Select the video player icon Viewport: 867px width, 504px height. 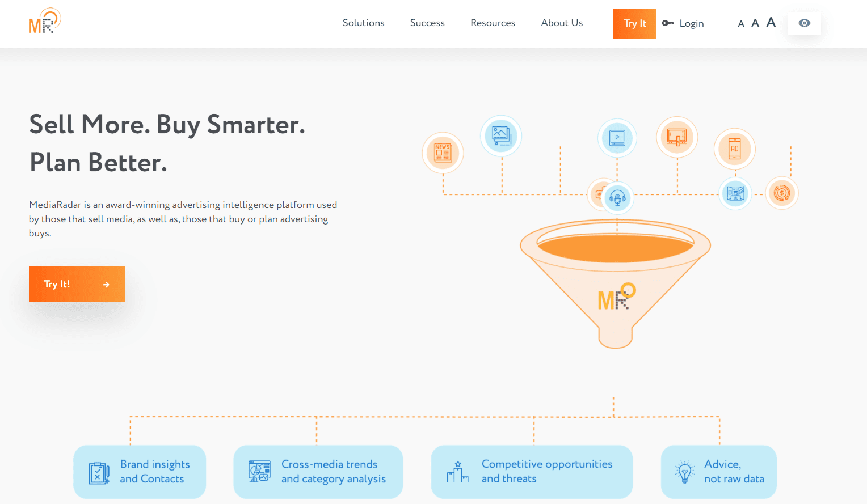tap(617, 138)
